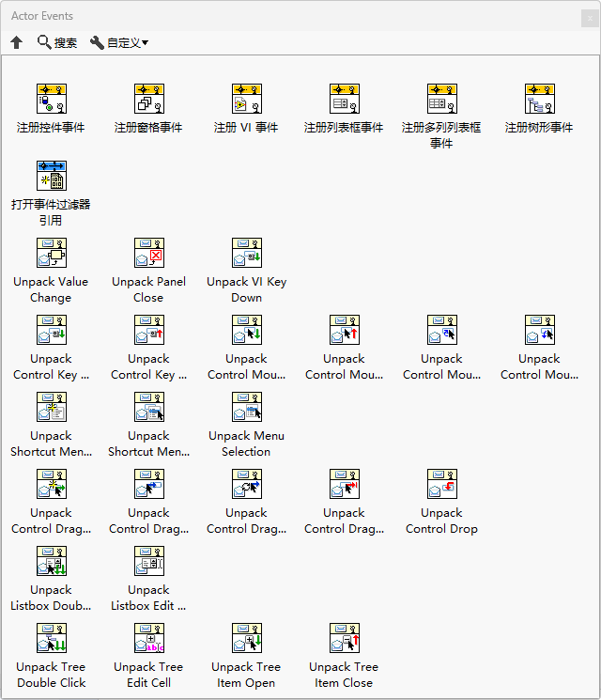Select the Unpack Value Change icon
The image size is (601, 700).
pos(52,253)
